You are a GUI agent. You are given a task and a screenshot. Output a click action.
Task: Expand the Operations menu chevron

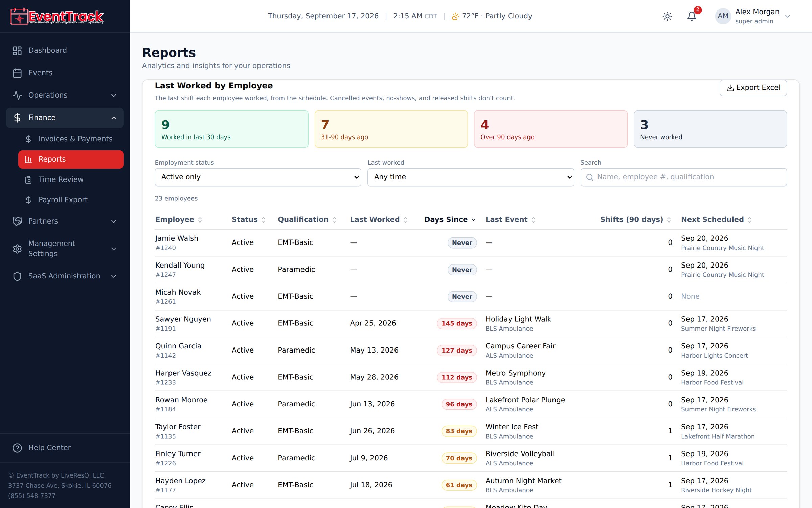(114, 96)
